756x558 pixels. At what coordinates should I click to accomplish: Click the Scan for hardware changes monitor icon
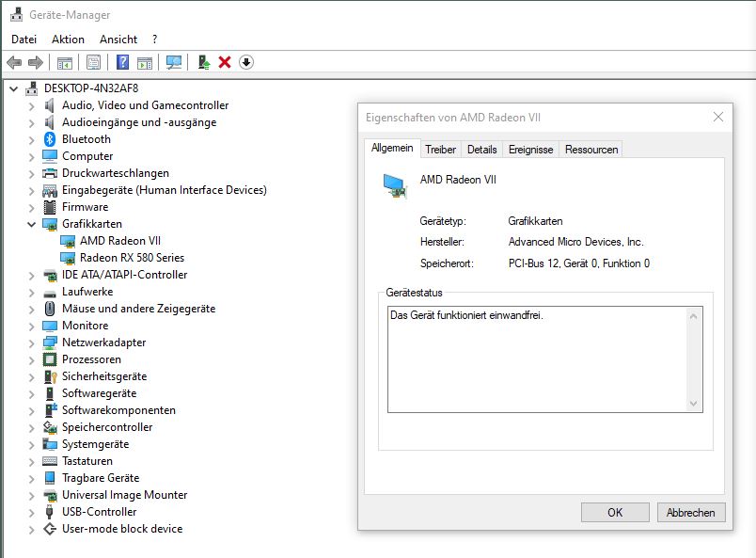174,62
